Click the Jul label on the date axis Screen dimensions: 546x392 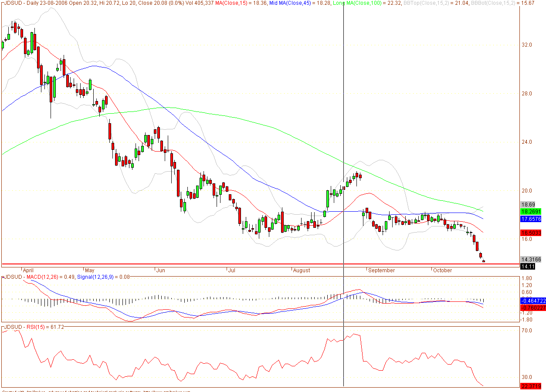click(x=231, y=270)
